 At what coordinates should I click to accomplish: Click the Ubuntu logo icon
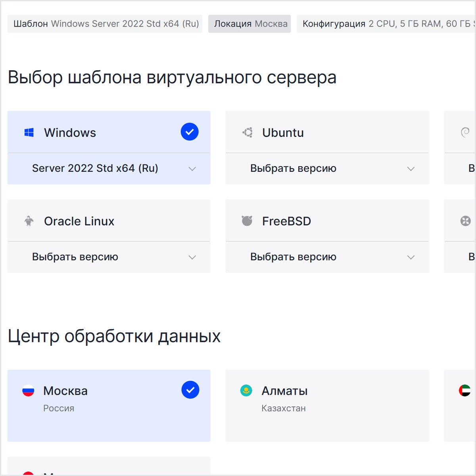248,132
